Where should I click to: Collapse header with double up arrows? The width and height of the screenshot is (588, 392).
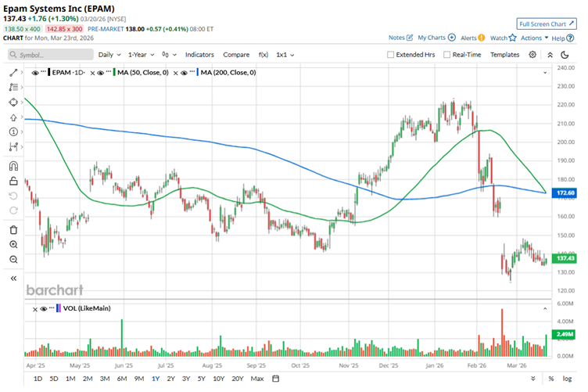[x=550, y=55]
